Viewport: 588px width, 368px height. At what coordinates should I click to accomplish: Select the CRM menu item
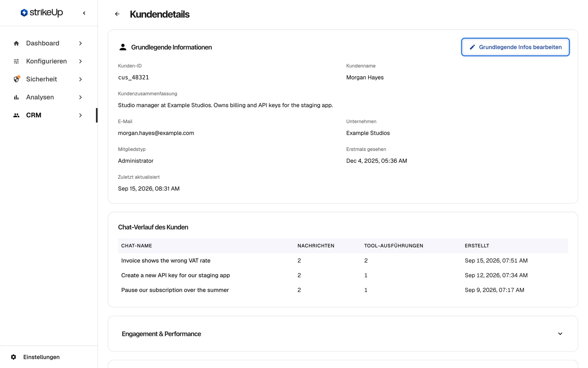pyautogui.click(x=48, y=115)
